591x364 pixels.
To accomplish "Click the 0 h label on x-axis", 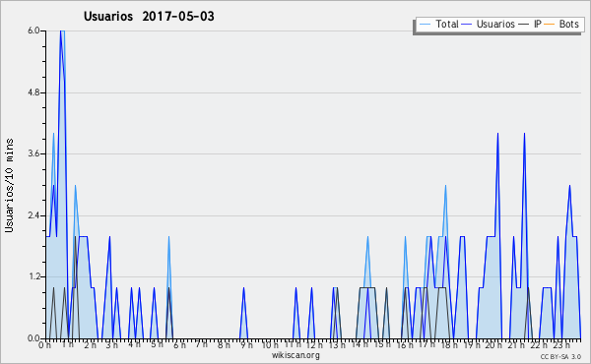I will 44,344.
